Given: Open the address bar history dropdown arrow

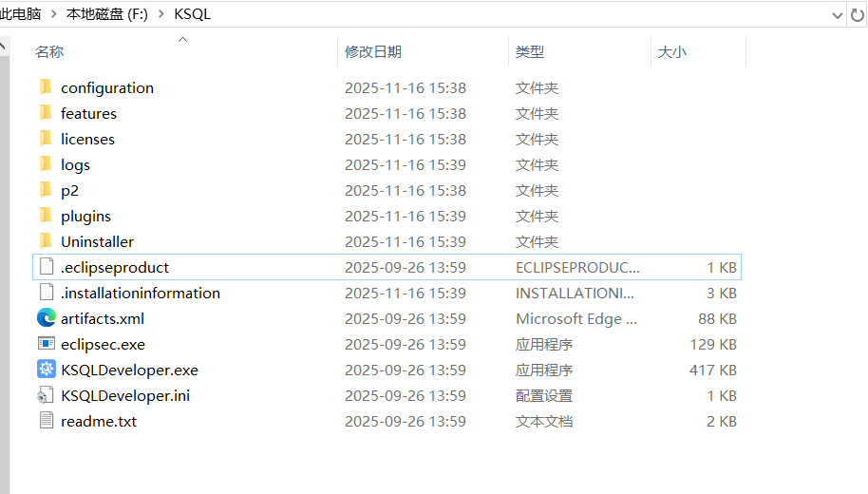Looking at the screenshot, I should pyautogui.click(x=836, y=14).
